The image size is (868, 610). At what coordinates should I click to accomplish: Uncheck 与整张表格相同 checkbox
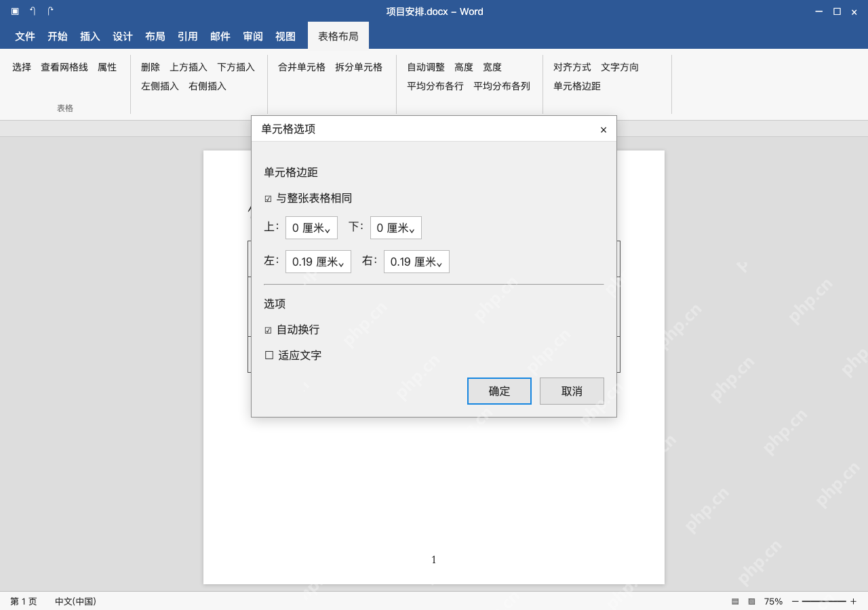268,199
